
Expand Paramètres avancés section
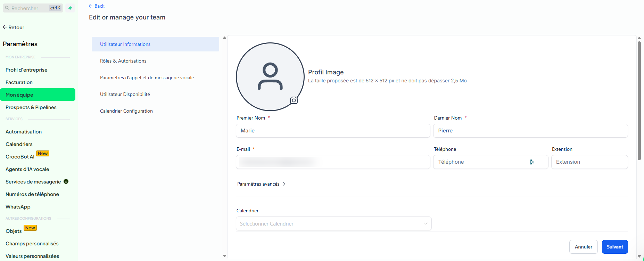pos(261,184)
